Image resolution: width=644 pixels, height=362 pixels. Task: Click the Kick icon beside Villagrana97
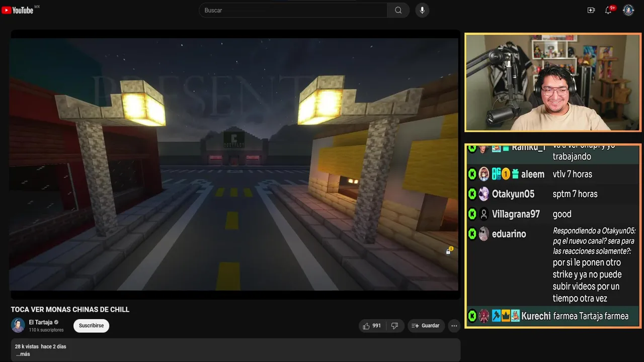tap(472, 214)
